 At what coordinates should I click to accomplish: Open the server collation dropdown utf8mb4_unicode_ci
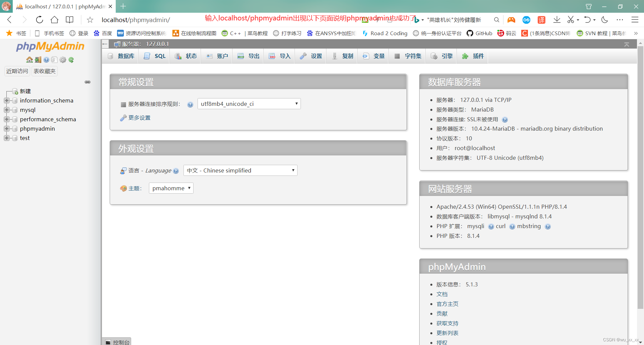249,104
